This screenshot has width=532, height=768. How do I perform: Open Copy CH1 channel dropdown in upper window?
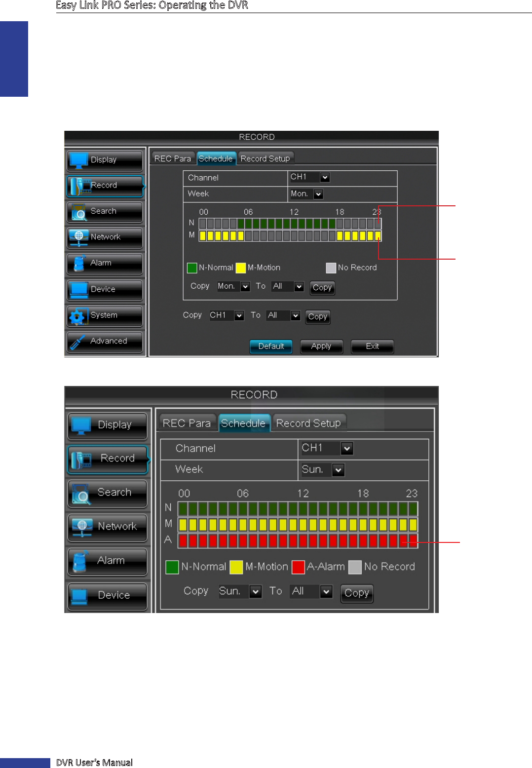tap(227, 315)
